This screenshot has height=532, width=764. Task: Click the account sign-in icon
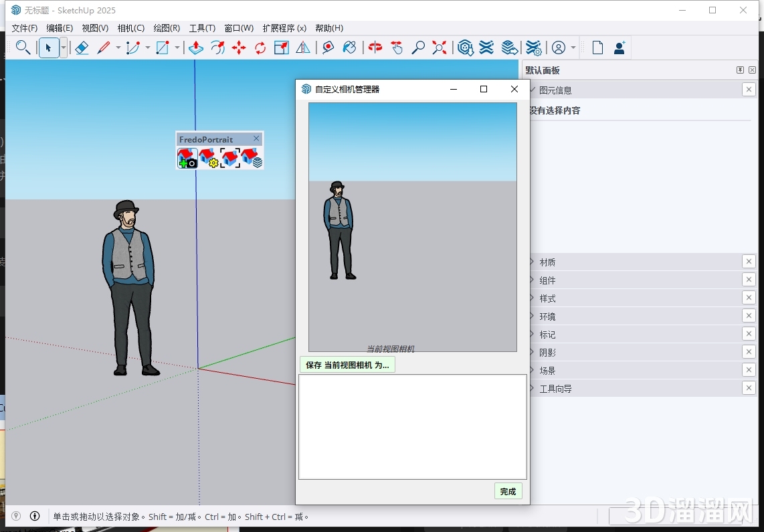click(x=559, y=48)
